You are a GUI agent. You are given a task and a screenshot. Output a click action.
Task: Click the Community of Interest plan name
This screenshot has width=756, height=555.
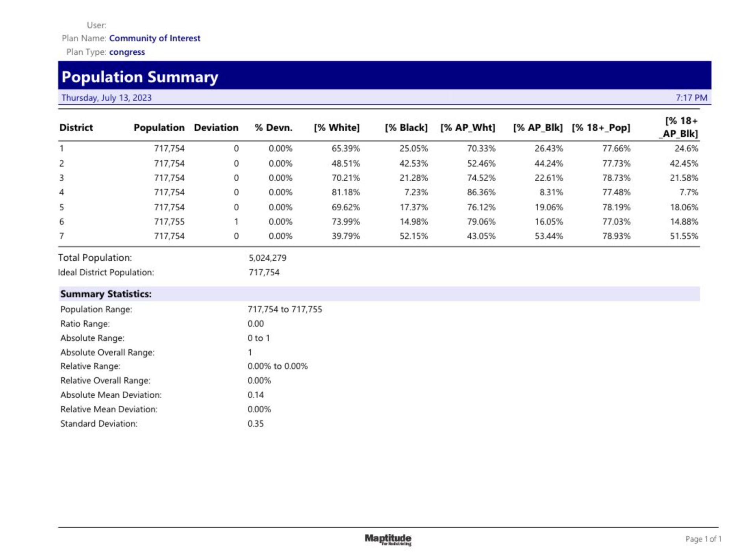154,38
